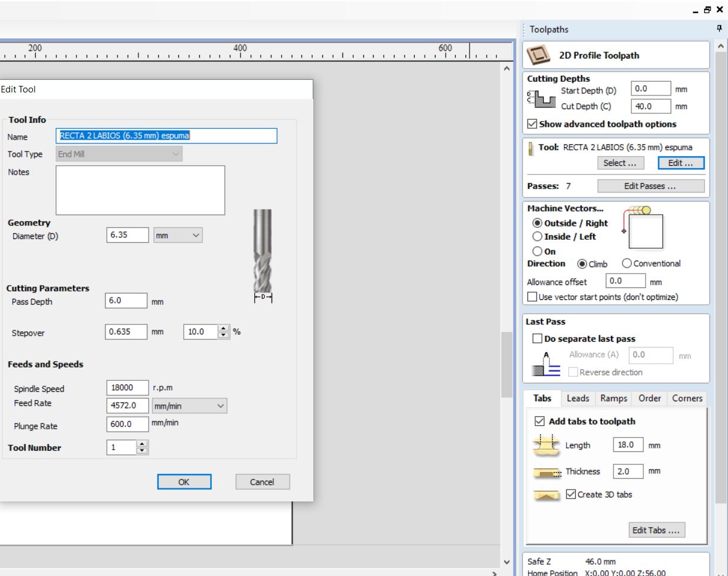Click the end mill tool image in Edit Tool
This screenshot has height=576, width=728.
263,256
